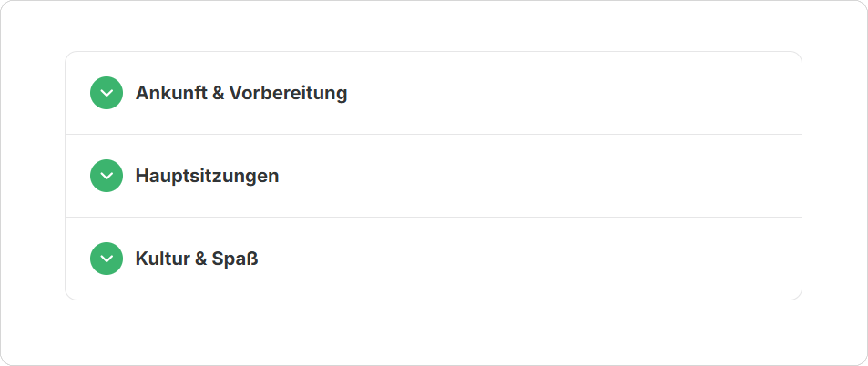Select the word Vorbereitung in the first title
The height and width of the screenshot is (366, 868).
pos(288,93)
